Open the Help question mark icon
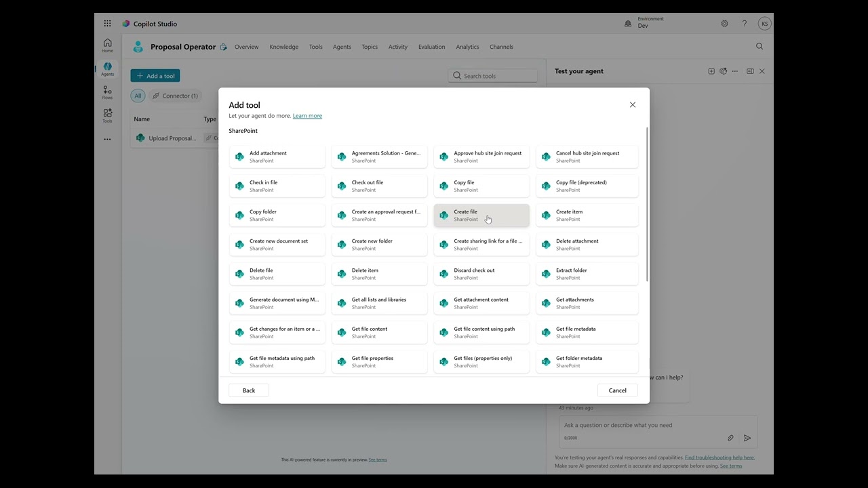 point(744,23)
